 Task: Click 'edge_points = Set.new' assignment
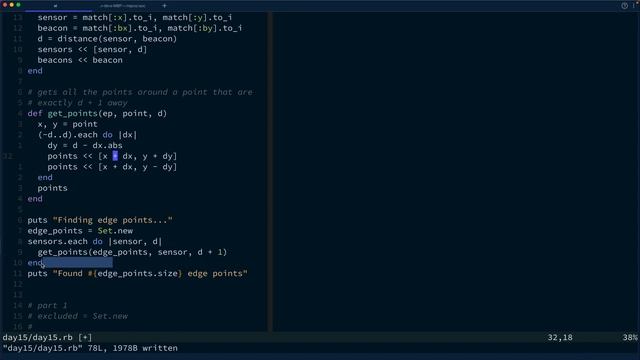[80, 231]
